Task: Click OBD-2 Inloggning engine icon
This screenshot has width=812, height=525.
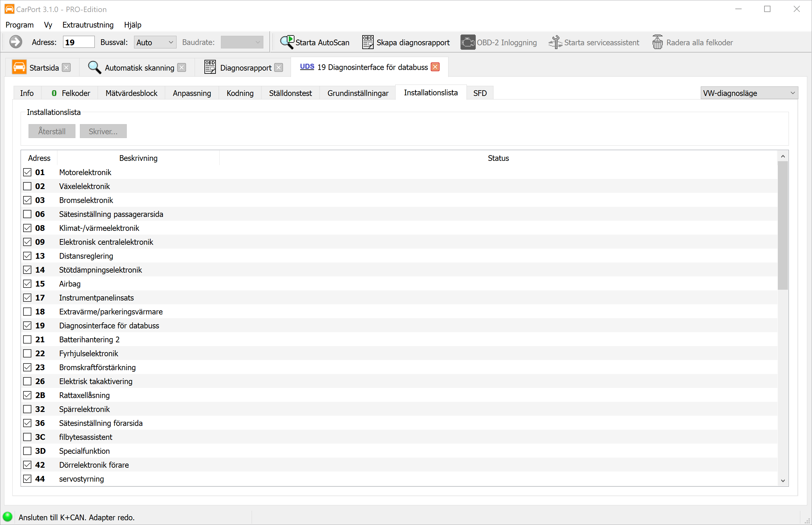Action: pyautogui.click(x=467, y=42)
